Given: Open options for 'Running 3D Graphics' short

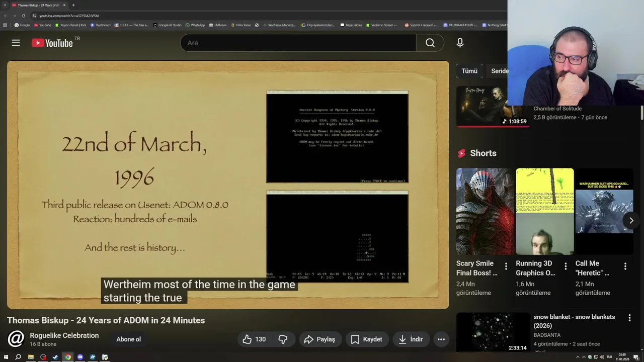Looking at the screenshot, I should coord(566,266).
